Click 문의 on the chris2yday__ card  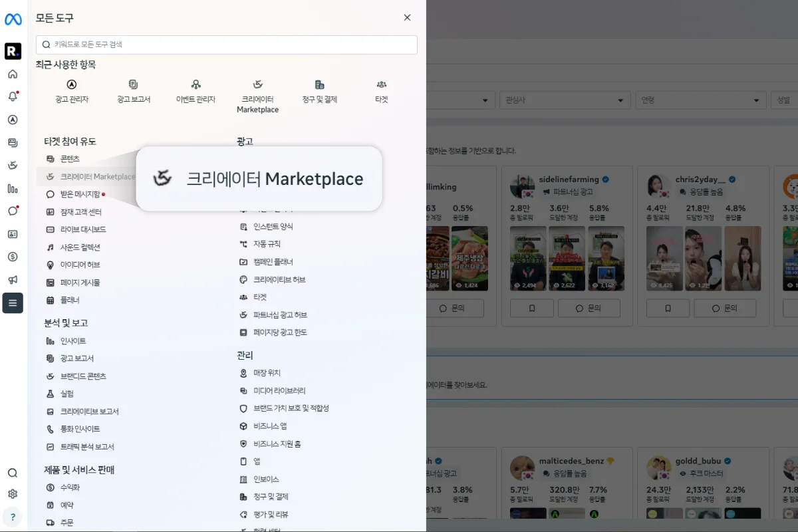[x=725, y=308]
